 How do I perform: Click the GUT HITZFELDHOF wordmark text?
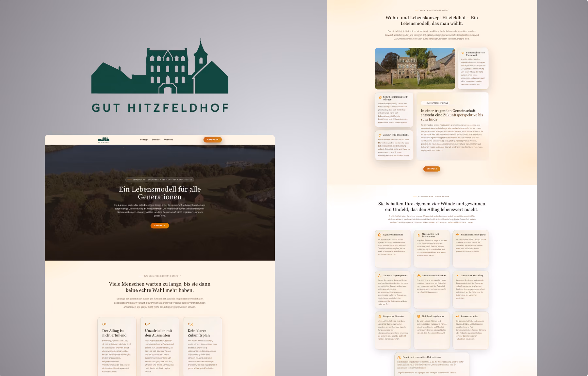pyautogui.click(x=160, y=108)
